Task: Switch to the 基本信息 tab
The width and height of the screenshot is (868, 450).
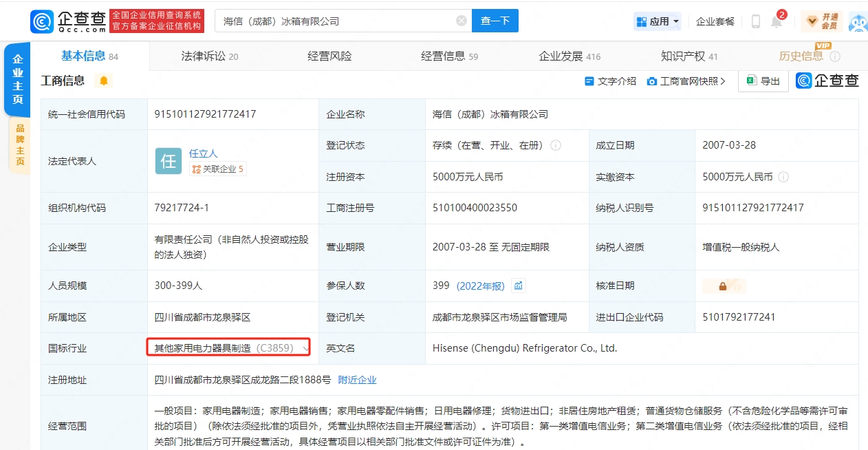Action: pos(89,56)
